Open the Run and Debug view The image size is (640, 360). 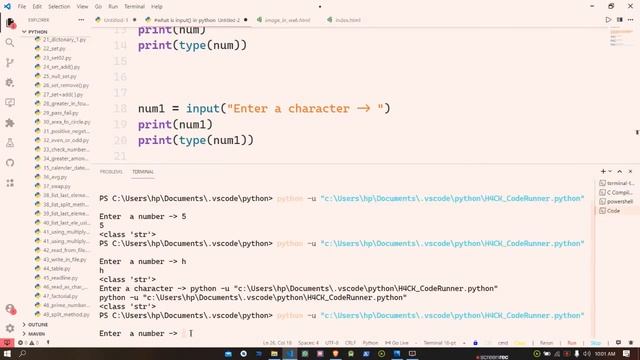[10, 82]
